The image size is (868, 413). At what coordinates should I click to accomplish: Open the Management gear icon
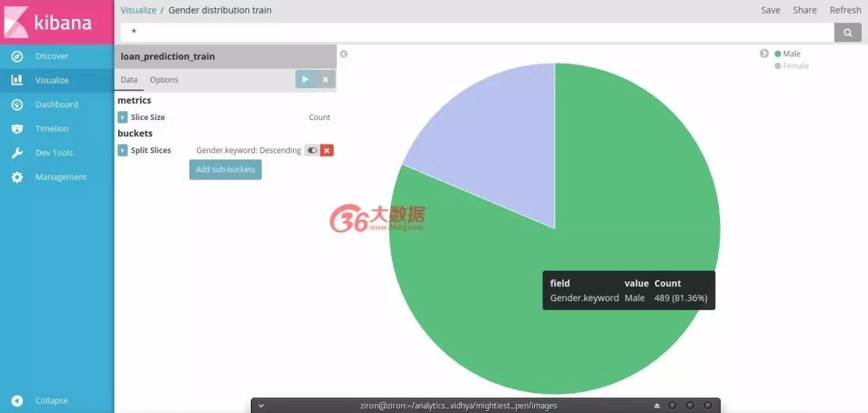[x=17, y=177]
